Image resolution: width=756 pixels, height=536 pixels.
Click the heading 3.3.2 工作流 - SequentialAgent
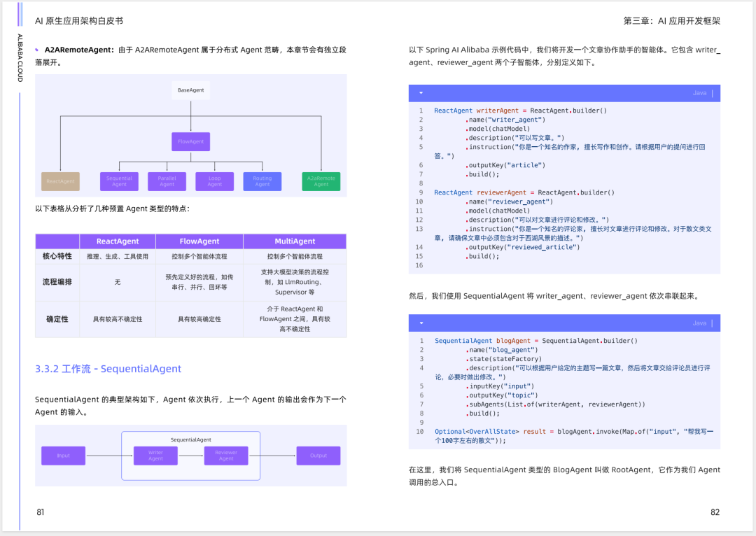coord(108,369)
